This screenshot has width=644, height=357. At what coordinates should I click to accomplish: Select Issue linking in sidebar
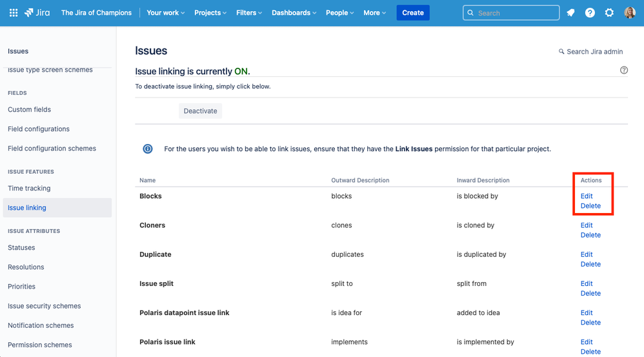pos(27,208)
